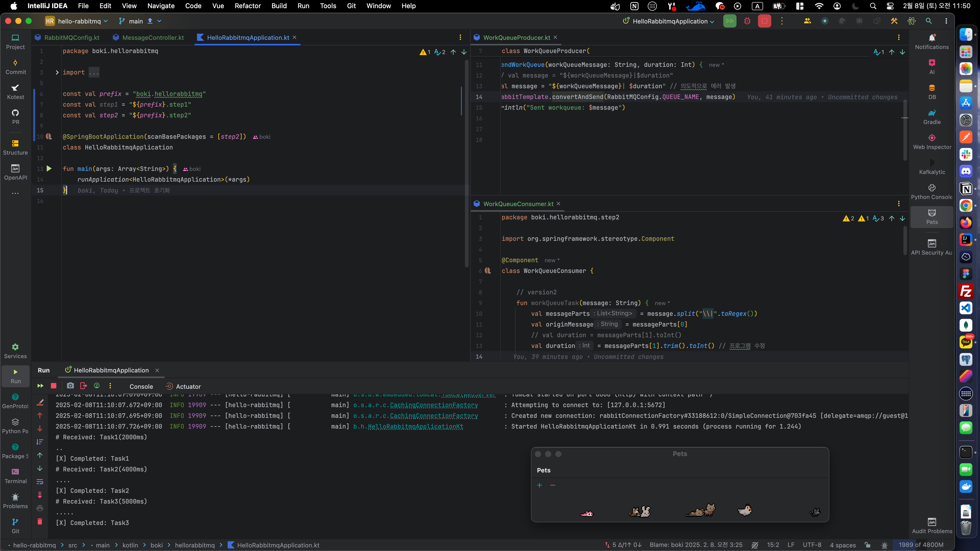The height and width of the screenshot is (551, 980).
Task: Open the Refactor menu
Action: tap(248, 6)
